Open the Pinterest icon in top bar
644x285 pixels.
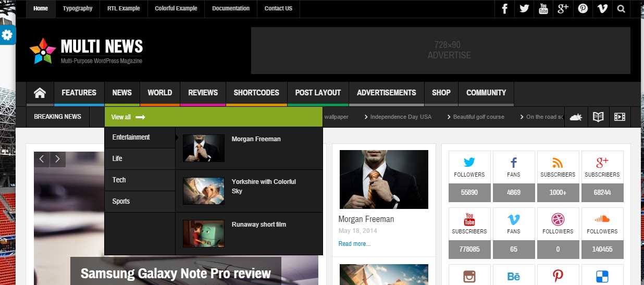click(583, 8)
